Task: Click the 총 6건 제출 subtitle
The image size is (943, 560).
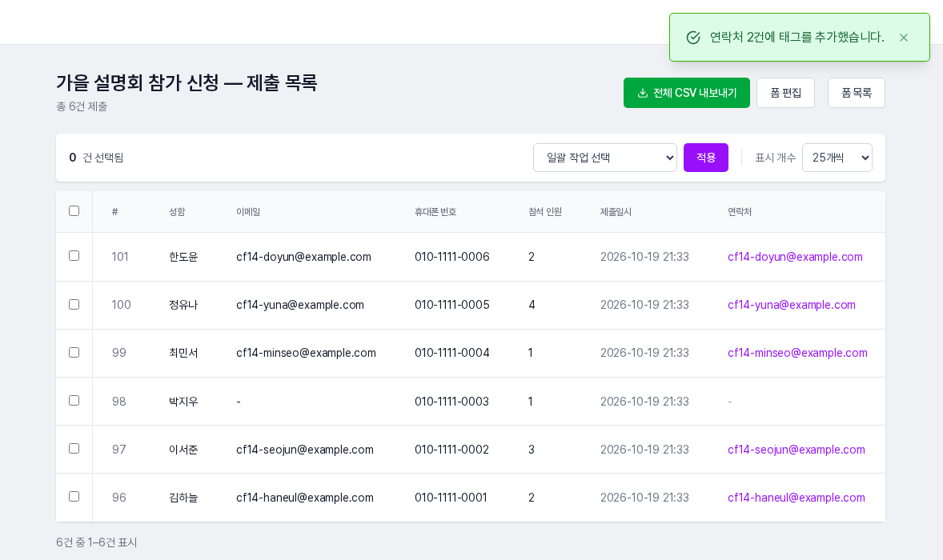Action: click(x=82, y=106)
